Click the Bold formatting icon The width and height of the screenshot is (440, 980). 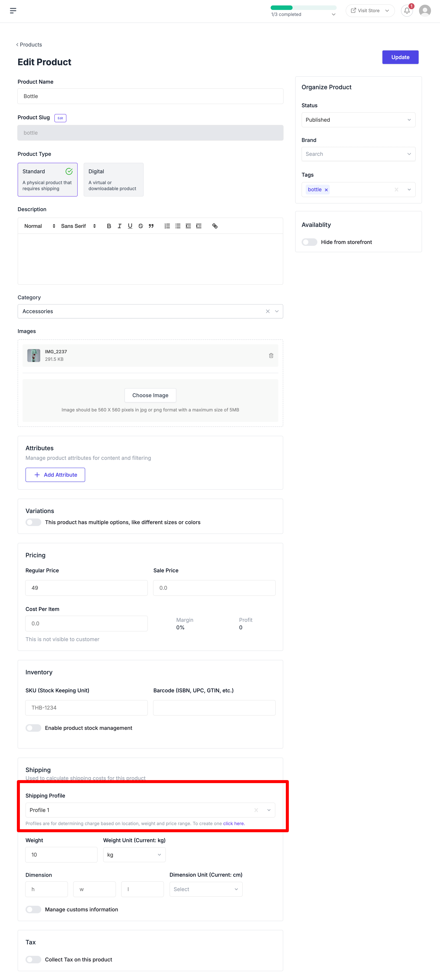pyautogui.click(x=107, y=226)
